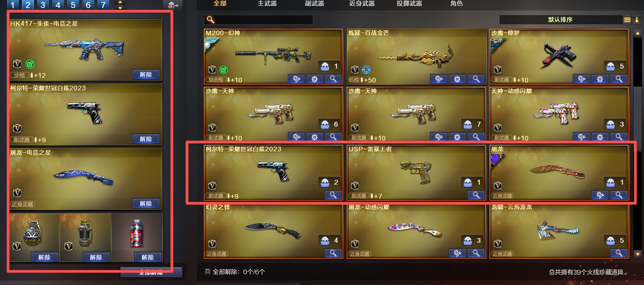Screen dimensions: 644x285
Task: Click the item search input field
Action: pyautogui.click(x=258, y=20)
